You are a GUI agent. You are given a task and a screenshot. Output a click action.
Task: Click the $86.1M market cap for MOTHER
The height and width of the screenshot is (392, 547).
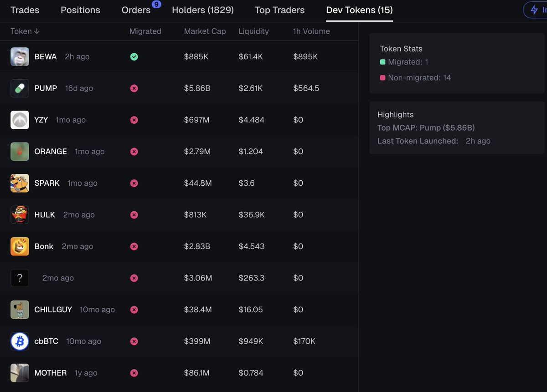pyautogui.click(x=196, y=373)
